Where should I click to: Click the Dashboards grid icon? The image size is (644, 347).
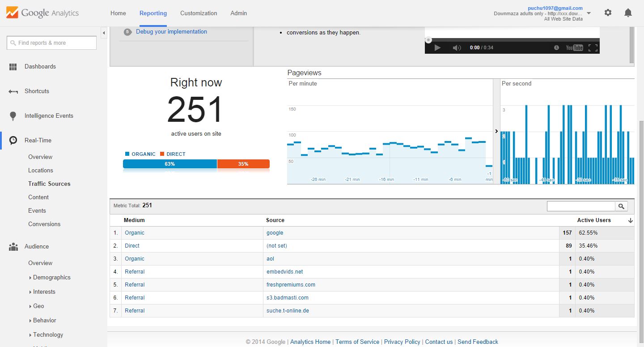(x=13, y=67)
